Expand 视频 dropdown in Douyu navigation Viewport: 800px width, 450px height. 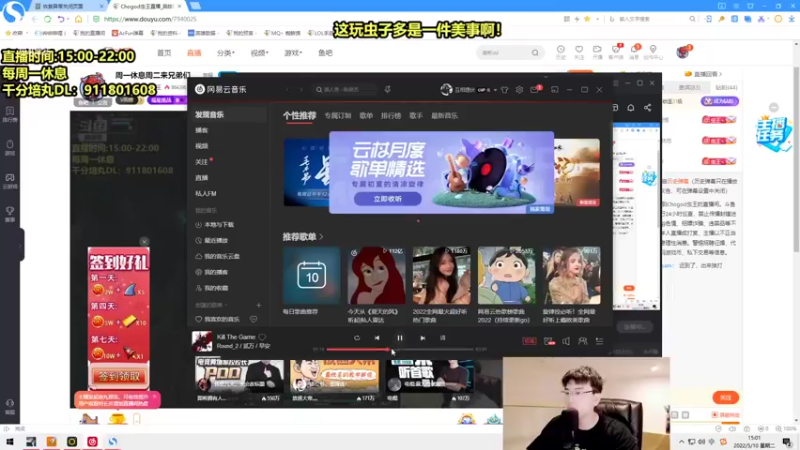pyautogui.click(x=259, y=53)
